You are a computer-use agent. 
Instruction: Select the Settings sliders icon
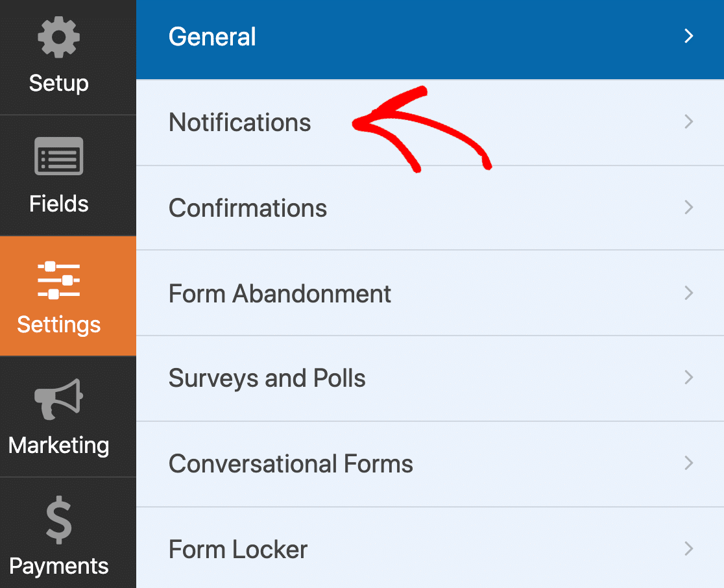point(58,279)
